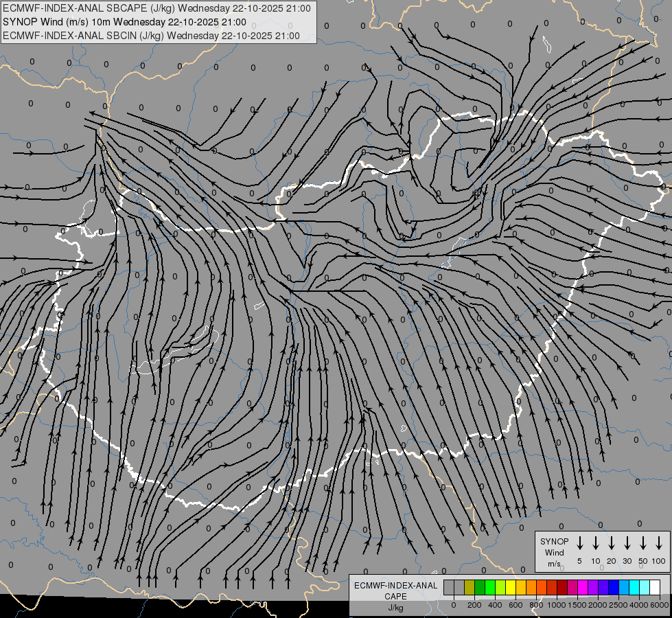The image size is (672, 618).
Task: Pick the bright magenta CAPE swatch
Action: pyautogui.click(x=583, y=587)
